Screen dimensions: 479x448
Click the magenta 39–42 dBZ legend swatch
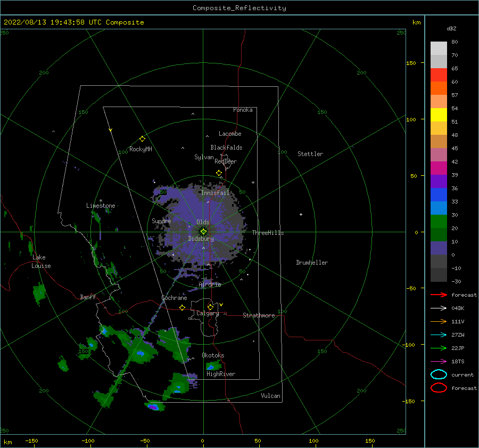tap(439, 168)
